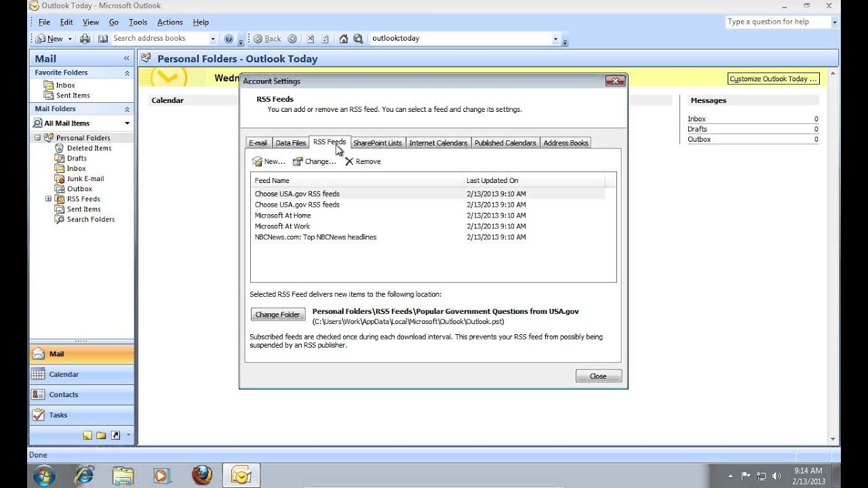
Task: Click the Type a question for help box
Action: [x=778, y=22]
